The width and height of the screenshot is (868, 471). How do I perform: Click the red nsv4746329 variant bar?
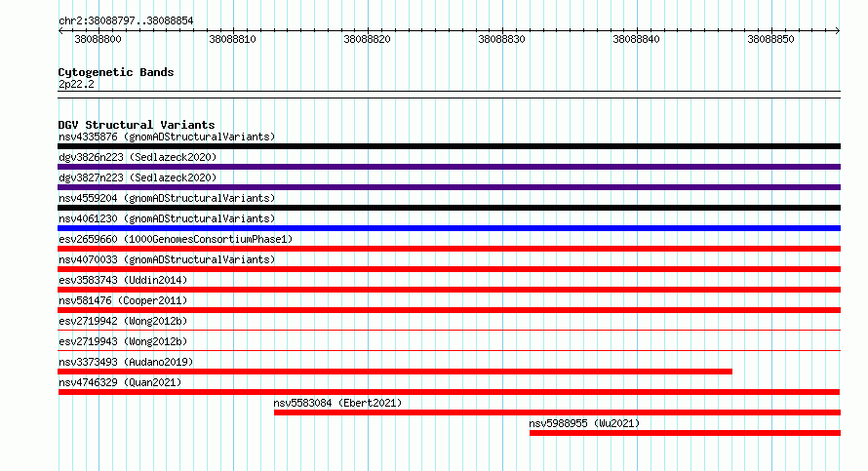coord(449,392)
